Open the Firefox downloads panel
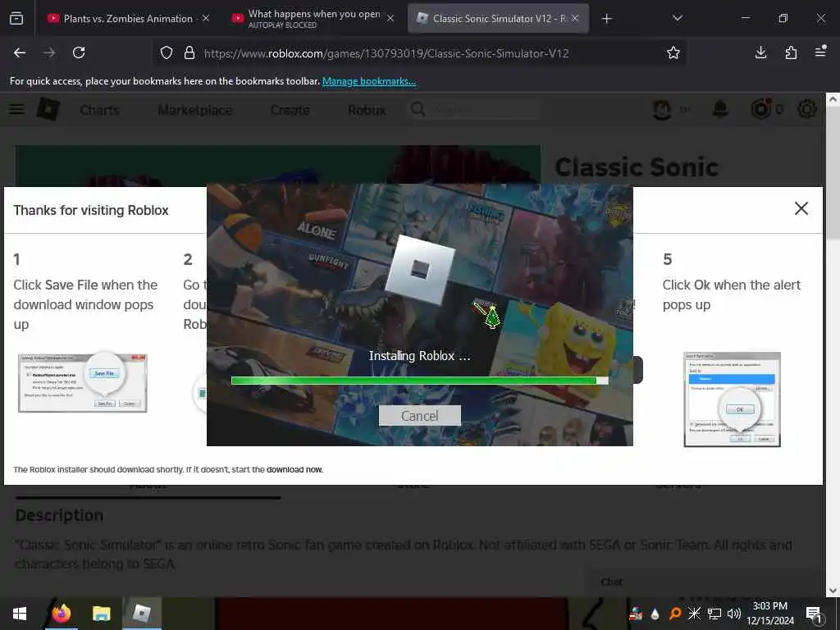The height and width of the screenshot is (630, 840). 760,52
